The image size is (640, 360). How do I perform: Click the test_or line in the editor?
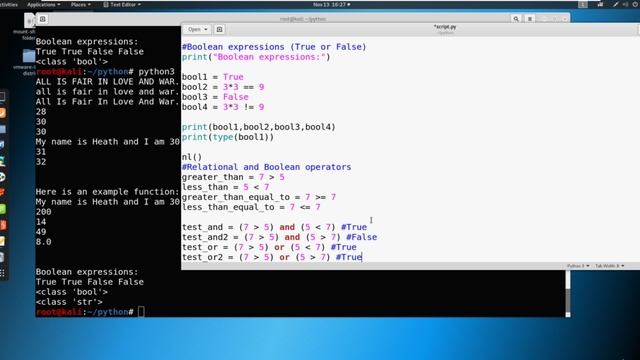(269, 247)
